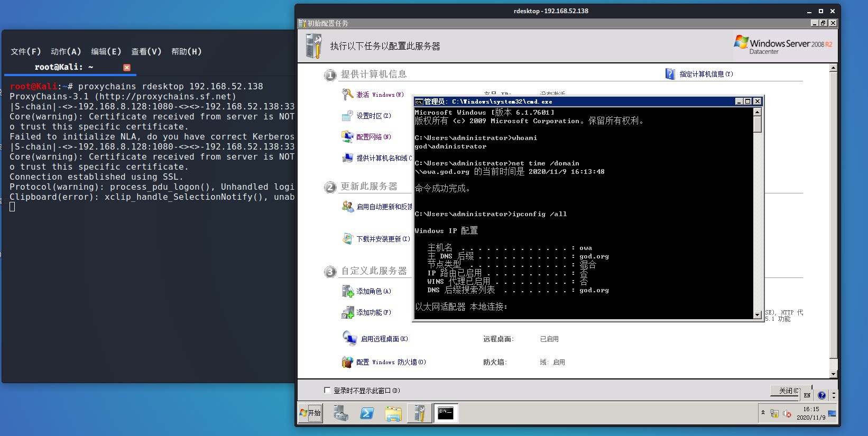
Task: Select the server tower icon in header
Action: coord(313,46)
